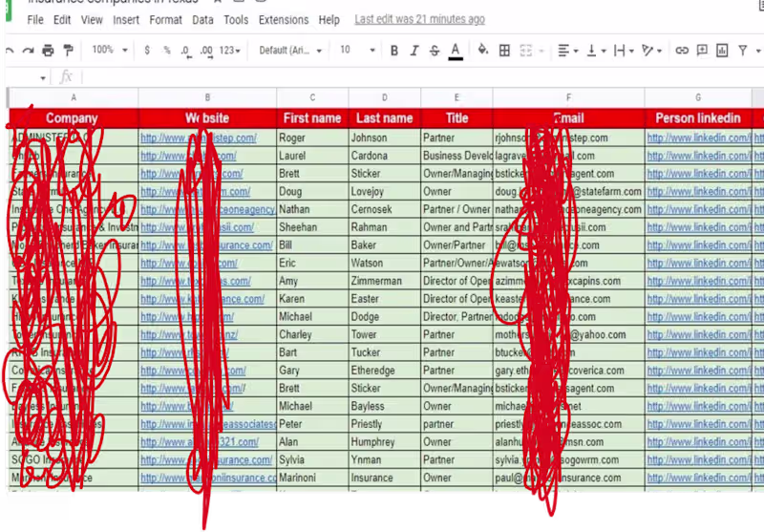Viewport: 764px width, 532px height.
Task: Open the Format menu
Action: 165,20
